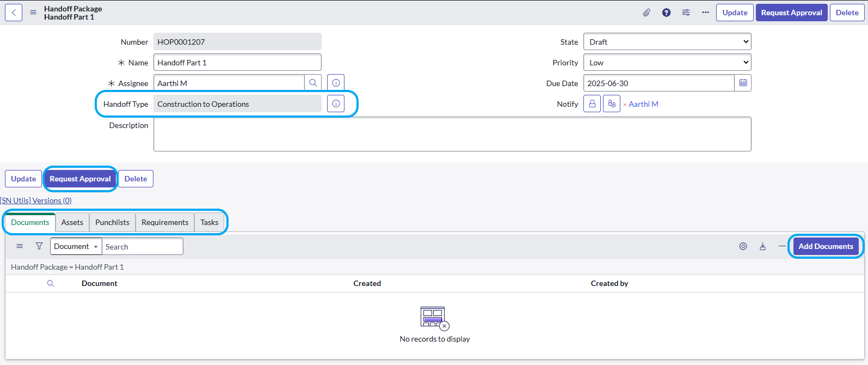Open the help question mark icon
This screenshot has height=365, width=868.
coord(666,13)
